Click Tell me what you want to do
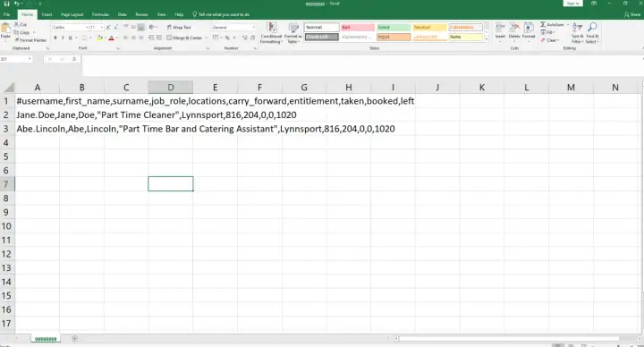 (221, 14)
